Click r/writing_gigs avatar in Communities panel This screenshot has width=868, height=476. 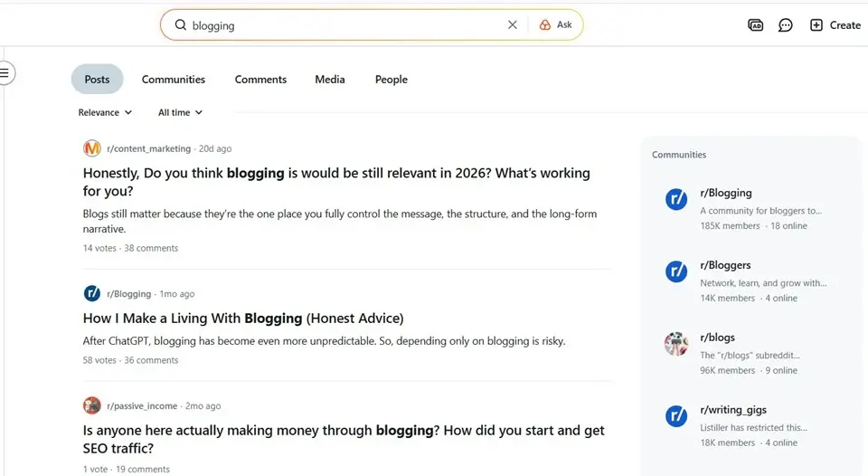(x=676, y=416)
